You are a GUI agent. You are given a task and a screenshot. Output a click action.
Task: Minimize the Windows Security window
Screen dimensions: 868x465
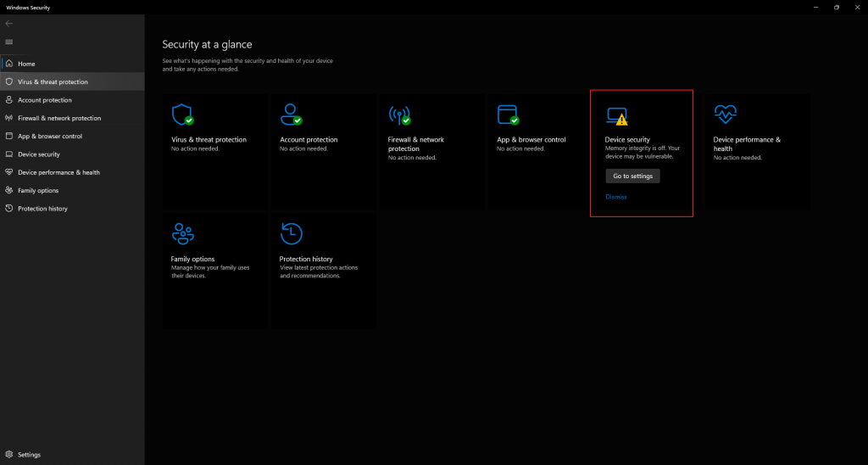[x=816, y=7]
